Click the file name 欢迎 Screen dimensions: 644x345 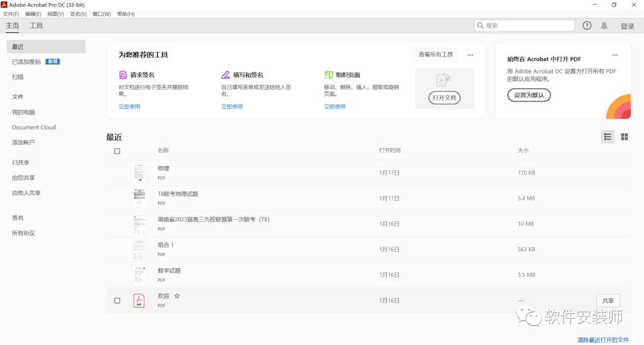click(163, 295)
